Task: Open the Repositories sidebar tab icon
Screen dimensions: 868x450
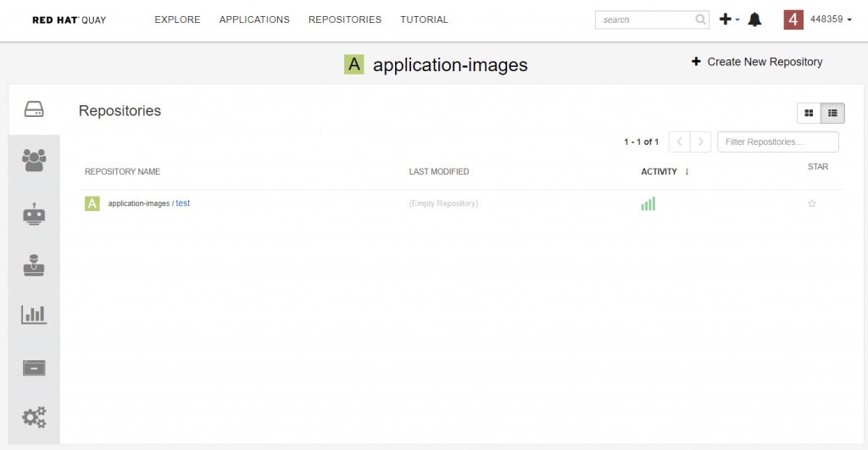Action: pos(34,109)
